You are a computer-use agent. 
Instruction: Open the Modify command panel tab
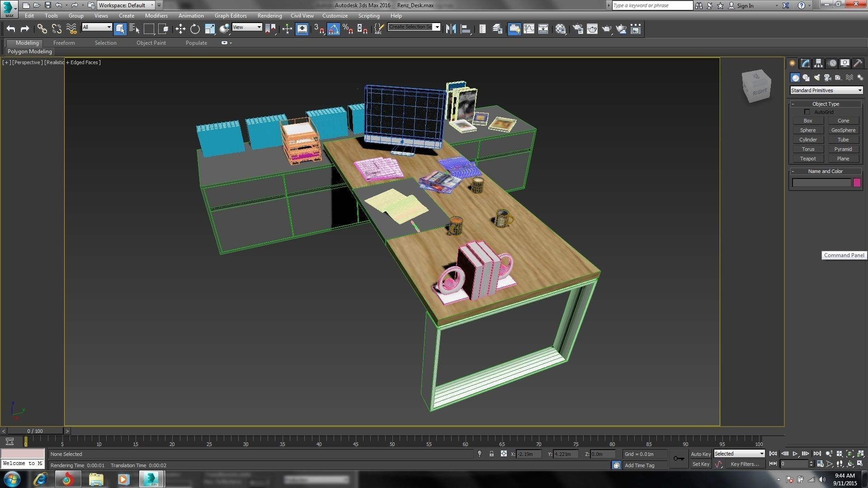[806, 63]
